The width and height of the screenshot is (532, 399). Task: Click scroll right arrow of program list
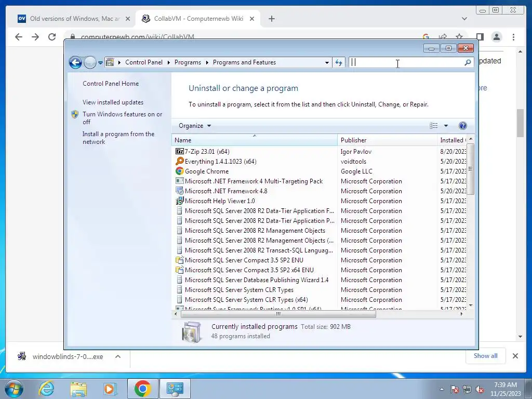[461, 314]
